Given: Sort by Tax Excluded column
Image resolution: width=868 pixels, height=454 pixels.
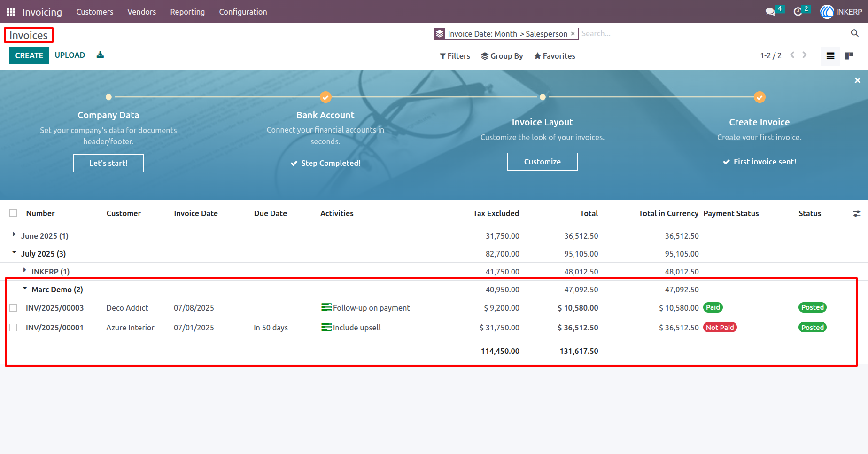Looking at the screenshot, I should pyautogui.click(x=496, y=213).
